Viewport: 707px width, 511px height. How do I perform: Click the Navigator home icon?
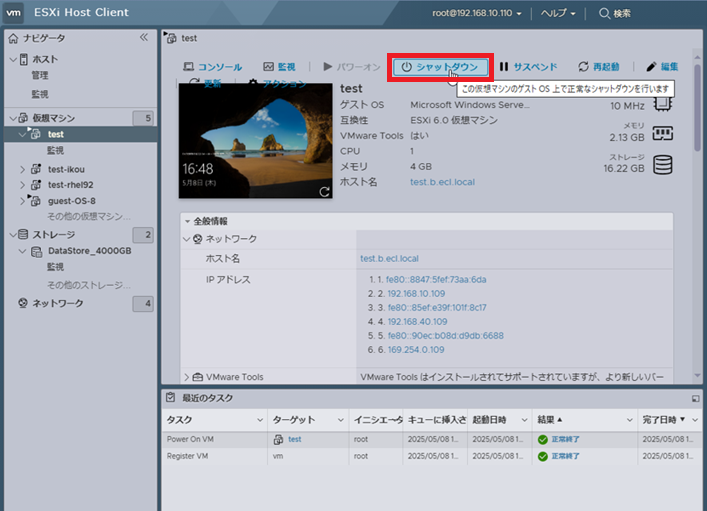click(14, 39)
